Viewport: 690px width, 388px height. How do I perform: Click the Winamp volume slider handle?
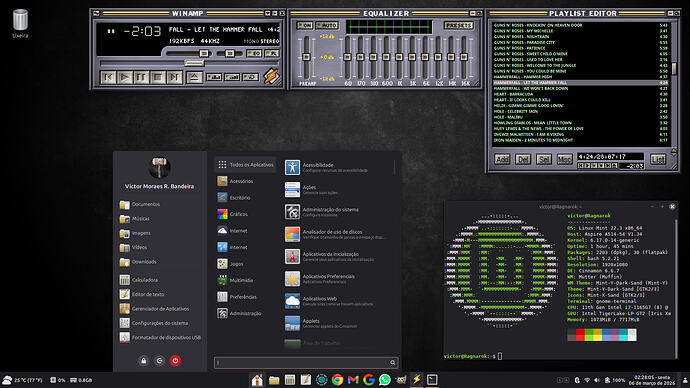204,54
